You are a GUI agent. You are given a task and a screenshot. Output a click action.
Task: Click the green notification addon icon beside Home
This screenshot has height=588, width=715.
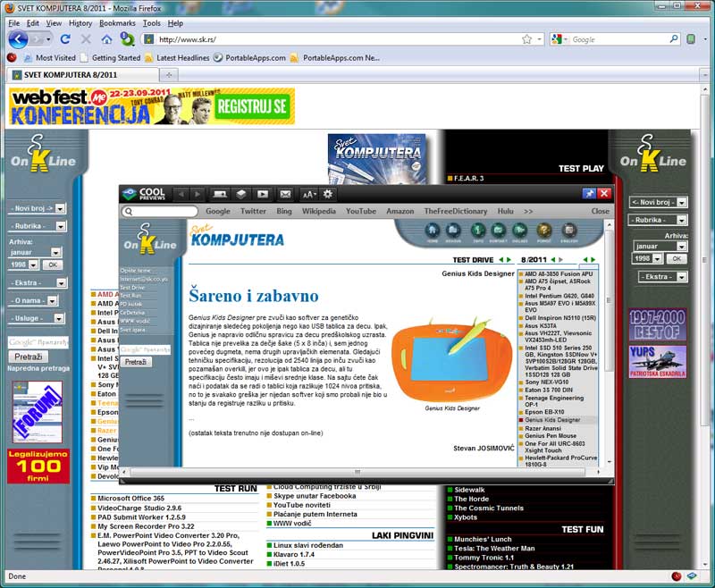(127, 39)
